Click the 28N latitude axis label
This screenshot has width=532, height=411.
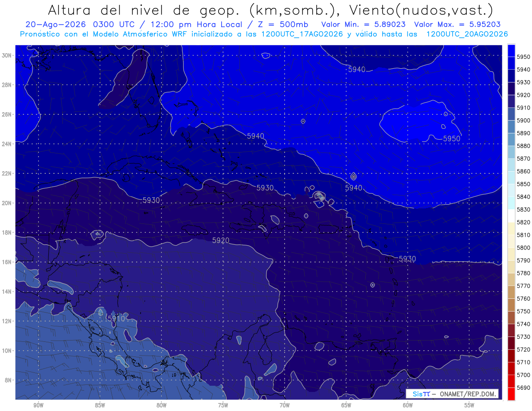pos(6,85)
